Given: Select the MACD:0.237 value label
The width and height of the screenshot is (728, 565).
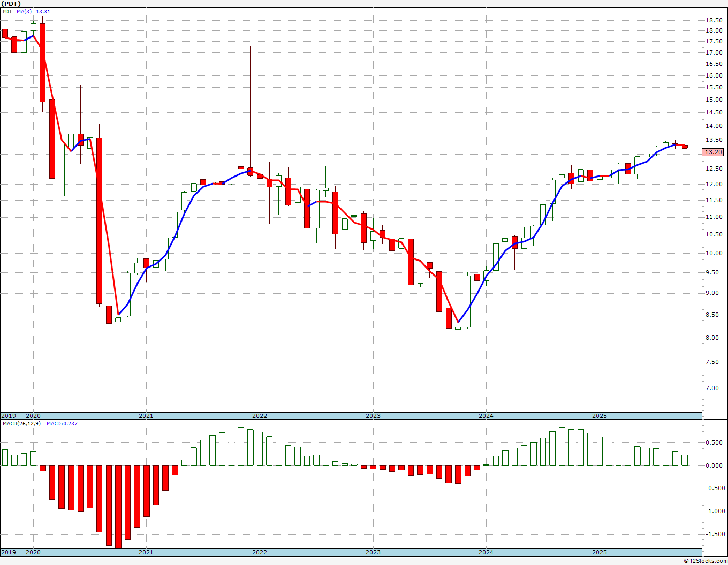Looking at the screenshot, I should (62, 423).
